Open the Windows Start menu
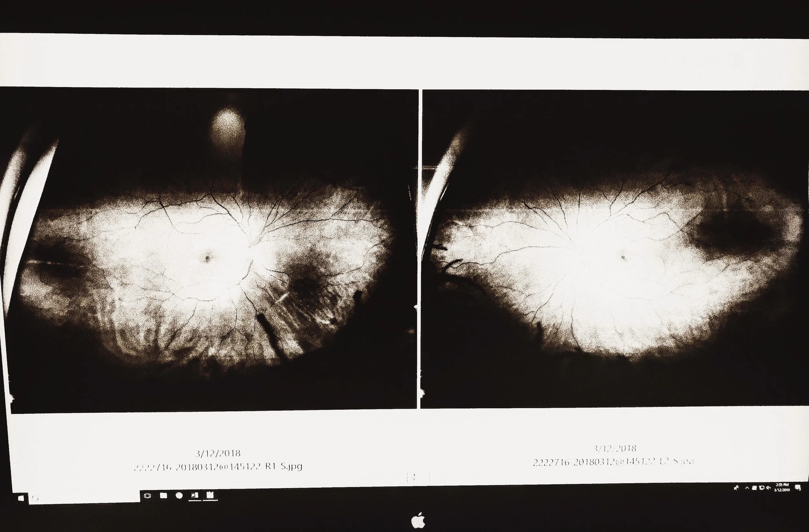This screenshot has height=532, width=809. tap(21, 498)
